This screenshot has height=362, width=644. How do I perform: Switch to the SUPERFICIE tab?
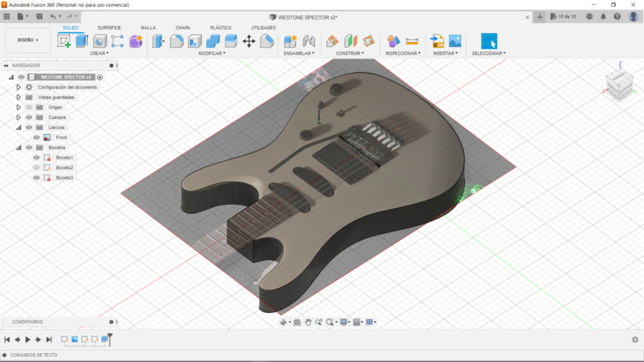109,28
